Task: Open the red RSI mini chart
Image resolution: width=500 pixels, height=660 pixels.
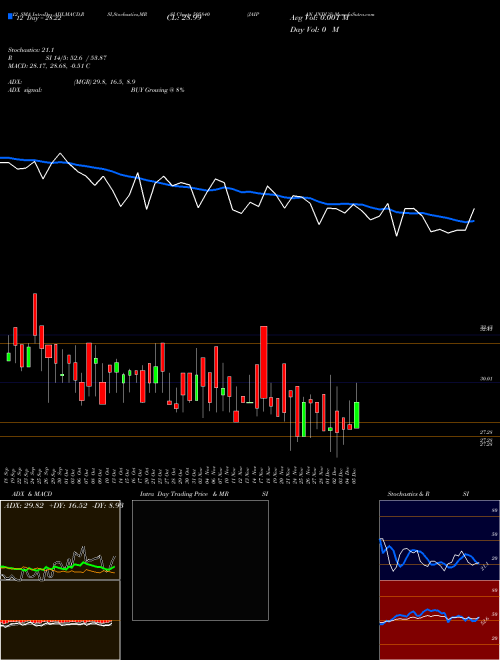Action: pyautogui.click(x=439, y=620)
